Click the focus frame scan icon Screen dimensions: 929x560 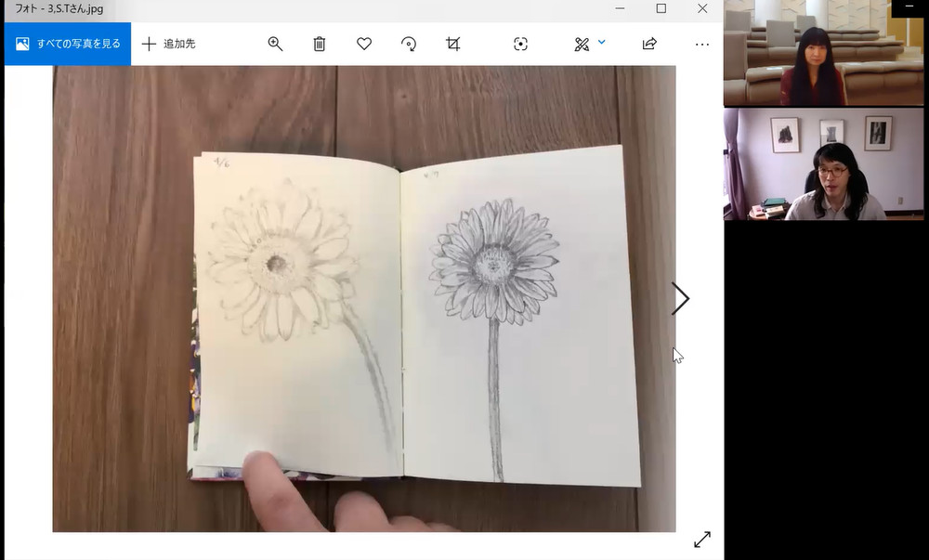(520, 44)
